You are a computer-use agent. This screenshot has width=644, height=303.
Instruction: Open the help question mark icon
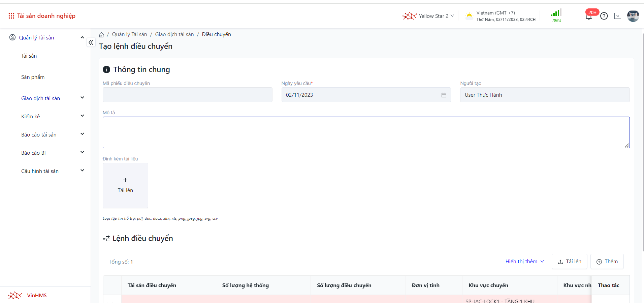(x=604, y=16)
